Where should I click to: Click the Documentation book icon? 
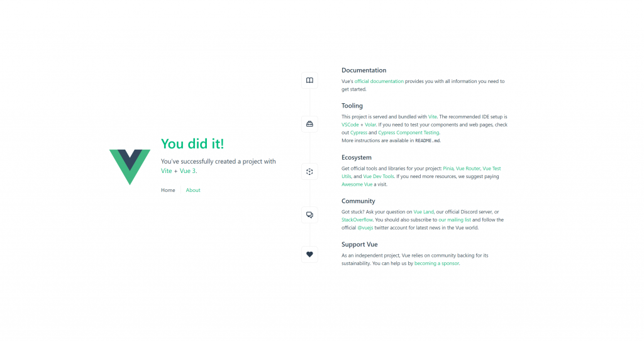(x=309, y=81)
